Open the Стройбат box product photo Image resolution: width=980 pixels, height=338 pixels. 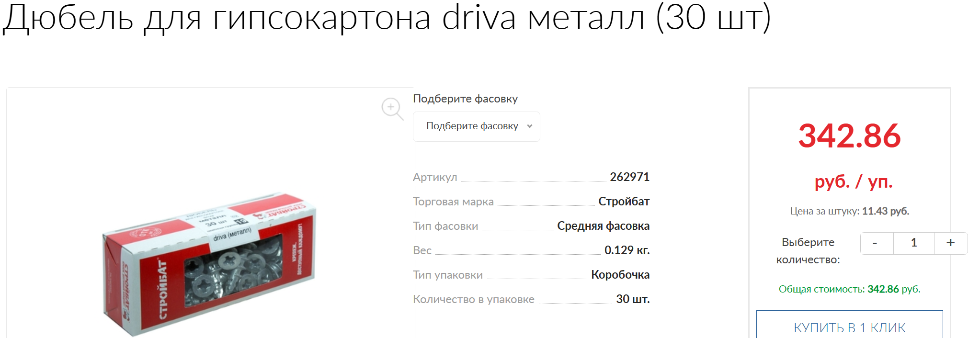point(209,265)
